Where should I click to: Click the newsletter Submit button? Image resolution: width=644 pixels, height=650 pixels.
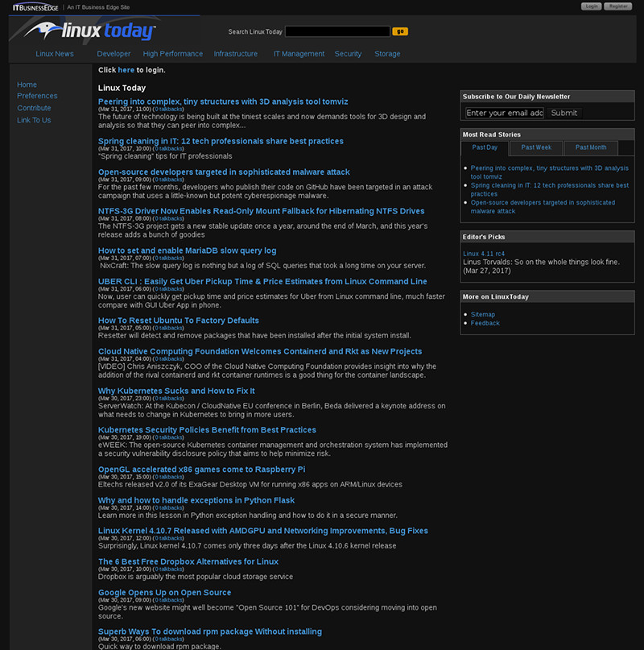coord(564,113)
